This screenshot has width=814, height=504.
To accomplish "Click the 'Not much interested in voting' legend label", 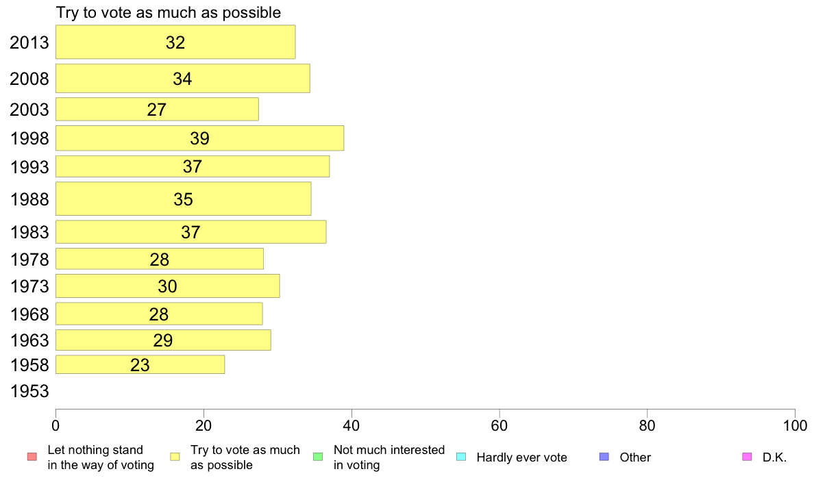I will (x=388, y=457).
